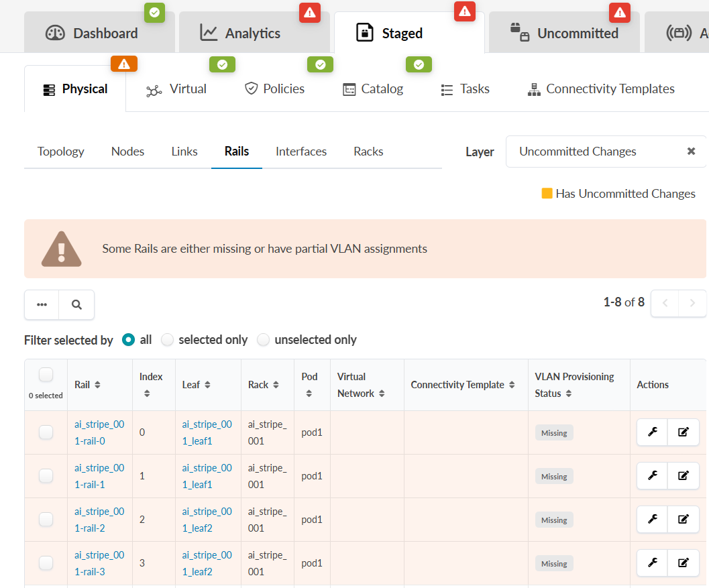Viewport: 709px width, 588px height.
Task: Open the Connectivity Templates sub-tab
Action: [601, 89]
